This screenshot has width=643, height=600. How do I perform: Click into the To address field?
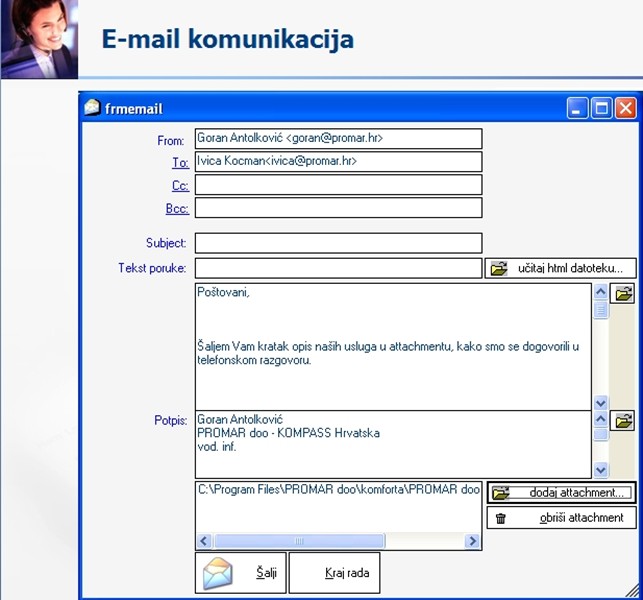(x=338, y=162)
